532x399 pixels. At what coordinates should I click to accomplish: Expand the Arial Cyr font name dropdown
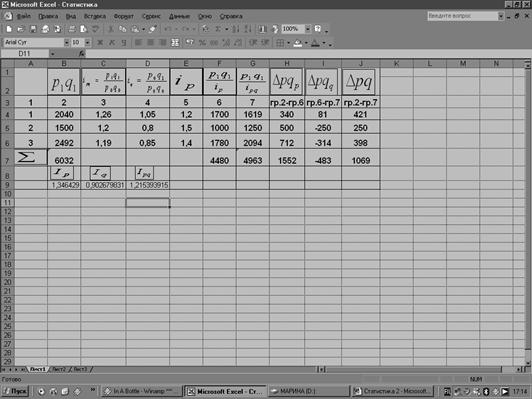66,42
